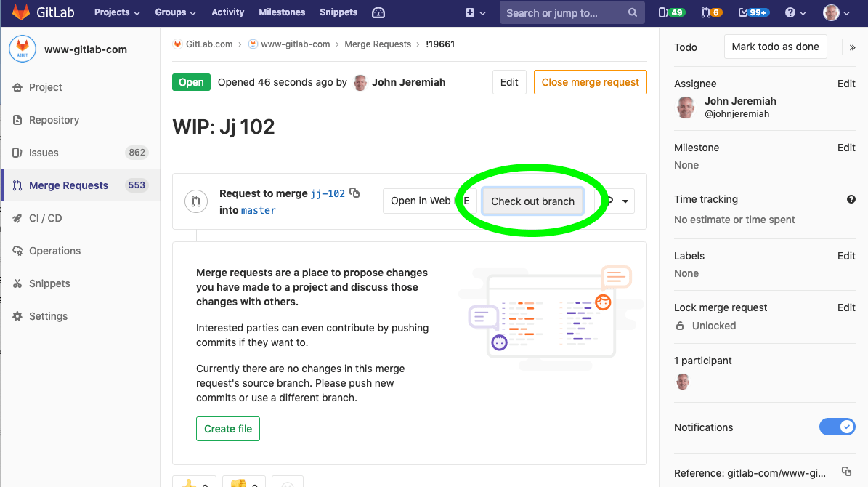Click Mark todo as done button
This screenshot has width=868, height=487.
(776, 47)
